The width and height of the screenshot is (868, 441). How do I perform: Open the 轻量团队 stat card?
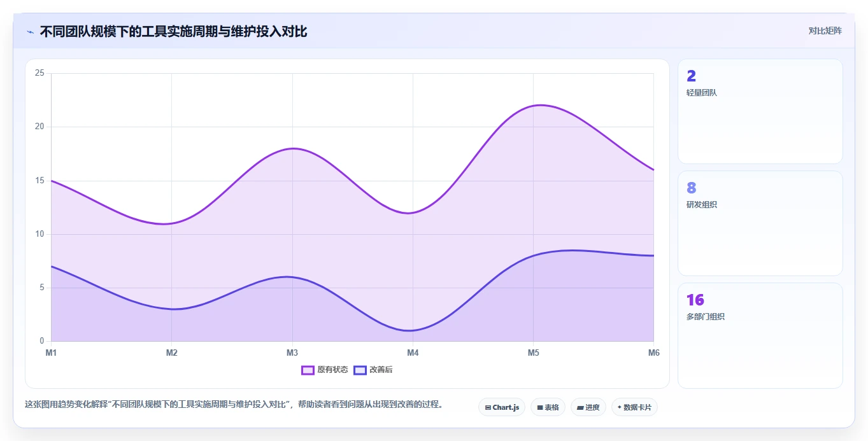(760, 111)
